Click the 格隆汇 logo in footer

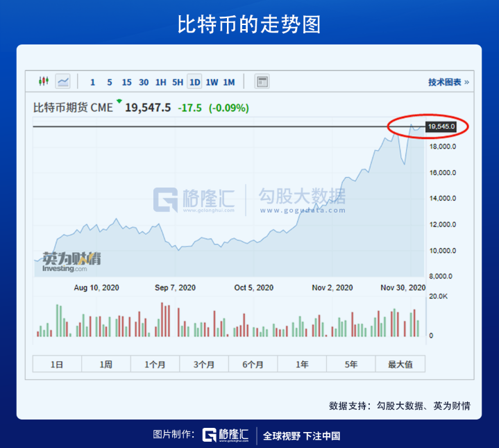[226, 435]
